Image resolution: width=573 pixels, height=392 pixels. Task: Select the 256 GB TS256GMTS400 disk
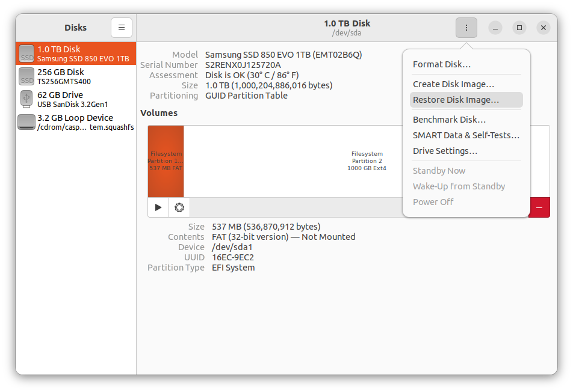(x=75, y=76)
